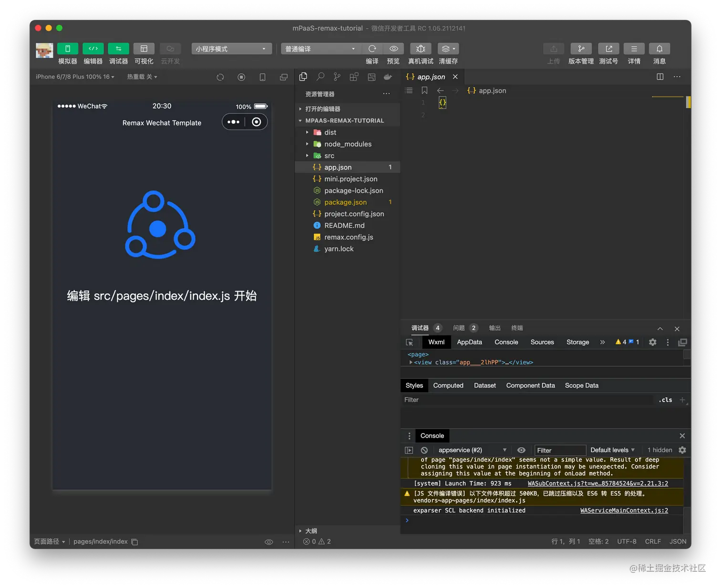Image resolution: width=721 pixels, height=588 pixels.
Task: Toggle the .cls class editor
Action: click(x=665, y=400)
